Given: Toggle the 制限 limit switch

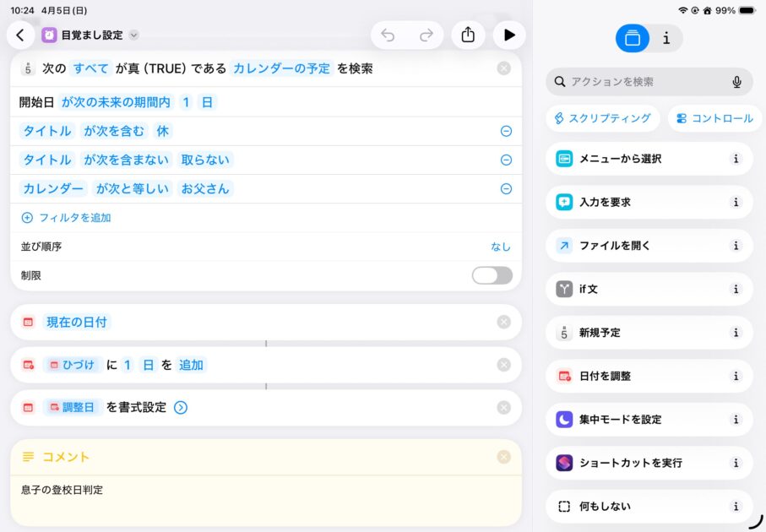Looking at the screenshot, I should click(x=492, y=275).
